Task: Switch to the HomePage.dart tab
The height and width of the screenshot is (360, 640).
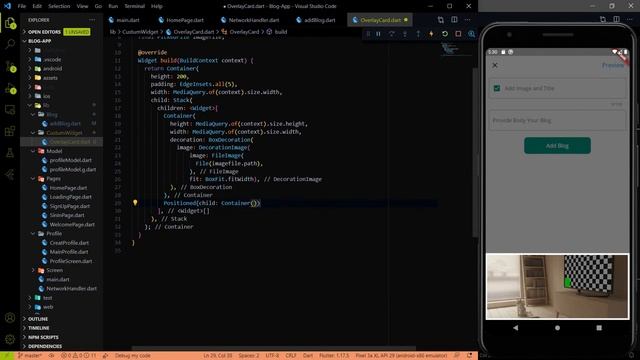Action: pyautogui.click(x=181, y=20)
